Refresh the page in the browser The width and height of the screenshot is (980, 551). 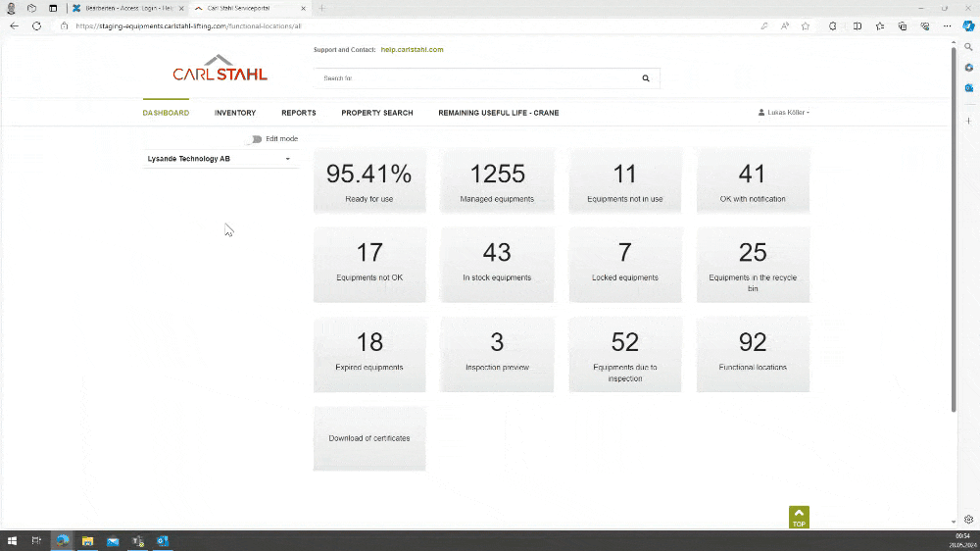pos(36,26)
